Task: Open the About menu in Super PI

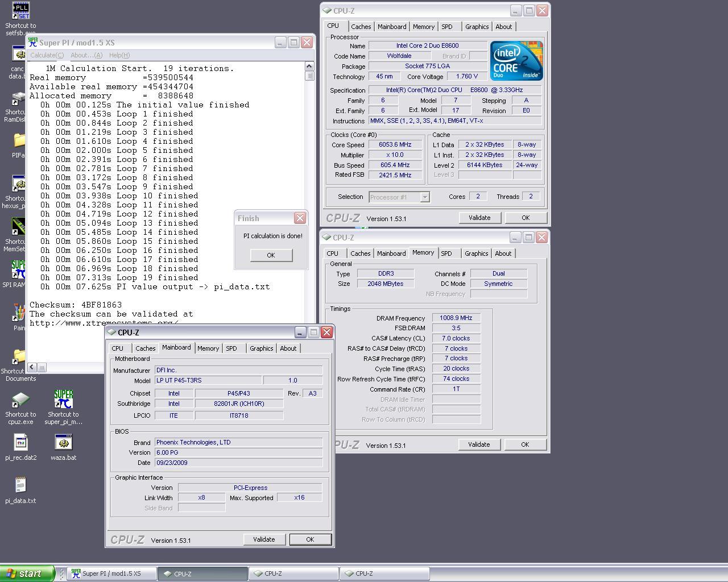Action: point(86,55)
